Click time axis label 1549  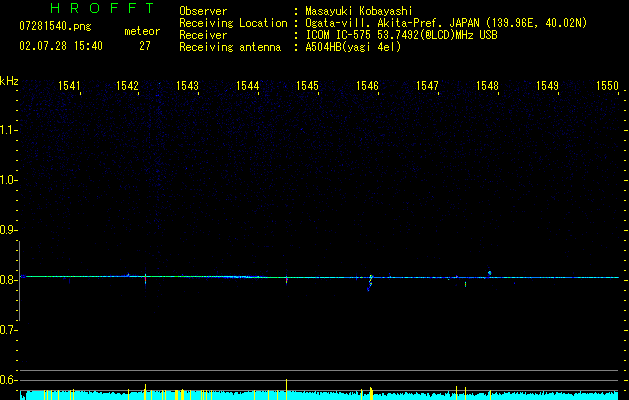coord(548,86)
